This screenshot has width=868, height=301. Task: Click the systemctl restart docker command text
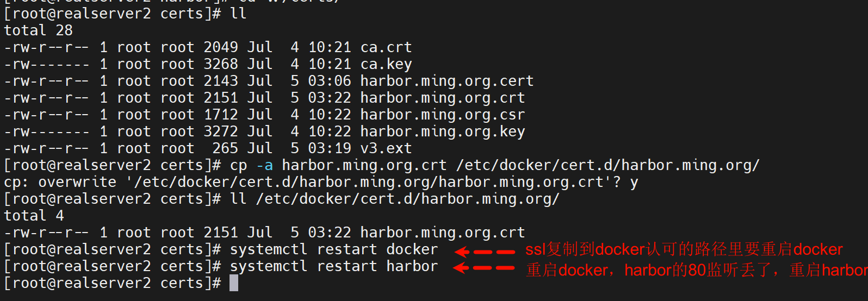coord(333,249)
